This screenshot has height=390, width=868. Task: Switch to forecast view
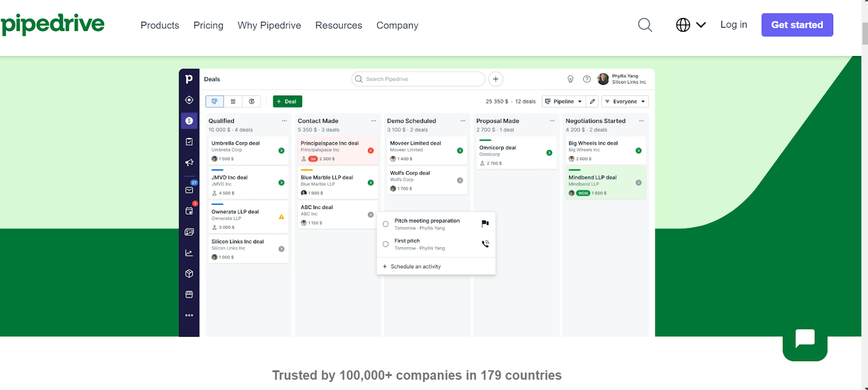click(251, 102)
